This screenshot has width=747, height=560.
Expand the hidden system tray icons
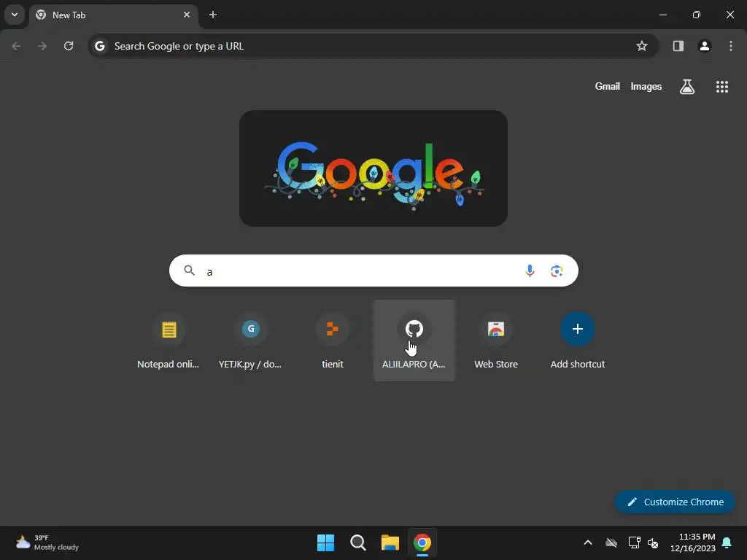click(x=588, y=542)
